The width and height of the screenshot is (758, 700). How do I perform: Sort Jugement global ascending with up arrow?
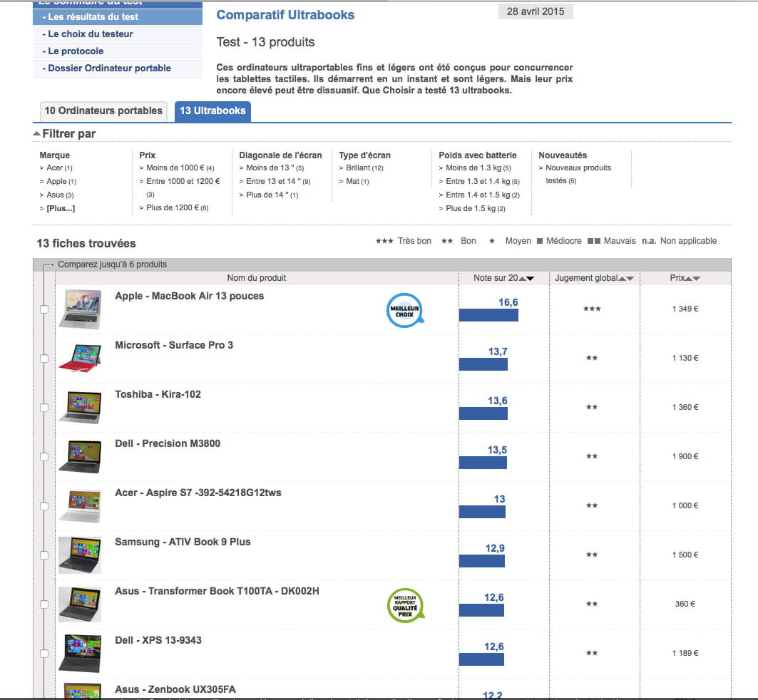click(622, 278)
